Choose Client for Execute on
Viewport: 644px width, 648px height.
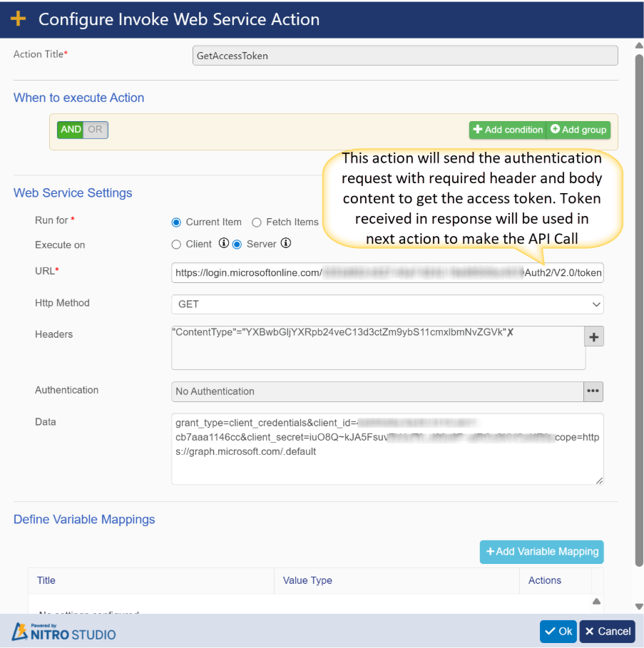[x=176, y=244]
